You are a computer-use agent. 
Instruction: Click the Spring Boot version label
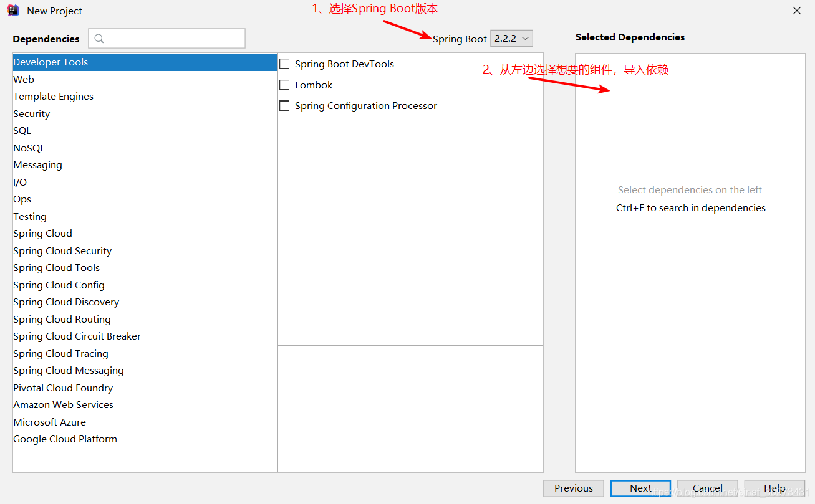point(460,39)
